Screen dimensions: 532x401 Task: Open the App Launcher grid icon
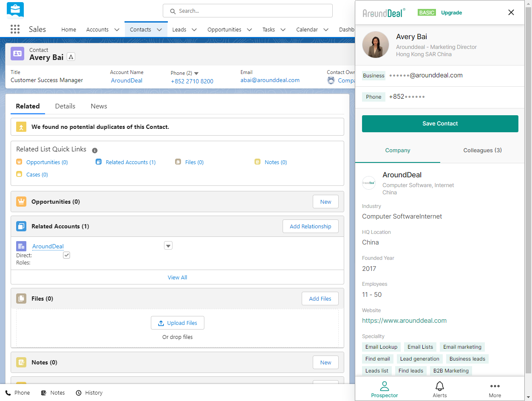(x=15, y=29)
